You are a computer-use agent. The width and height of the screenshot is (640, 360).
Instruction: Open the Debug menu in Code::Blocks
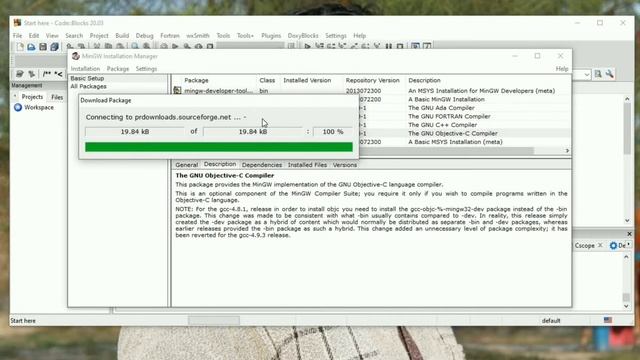coord(144,36)
